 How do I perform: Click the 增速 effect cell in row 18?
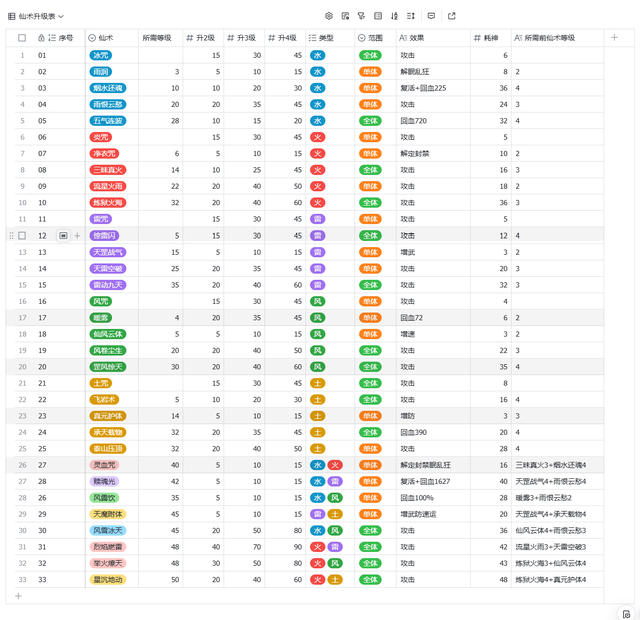[433, 334]
